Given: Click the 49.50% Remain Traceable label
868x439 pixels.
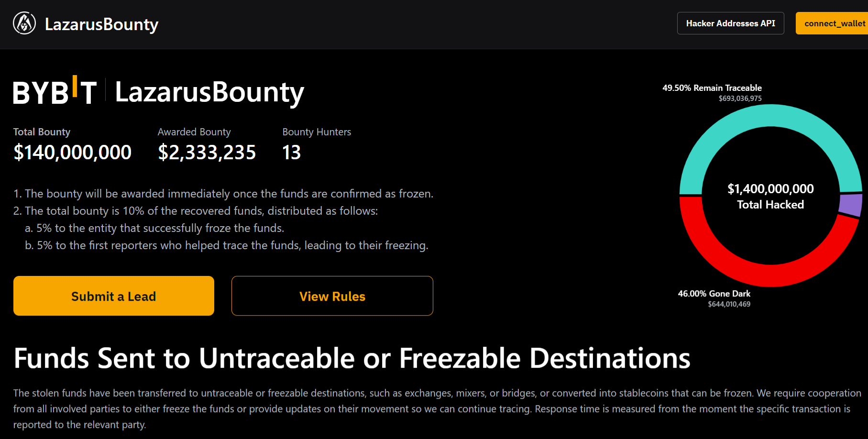Looking at the screenshot, I should [x=712, y=88].
